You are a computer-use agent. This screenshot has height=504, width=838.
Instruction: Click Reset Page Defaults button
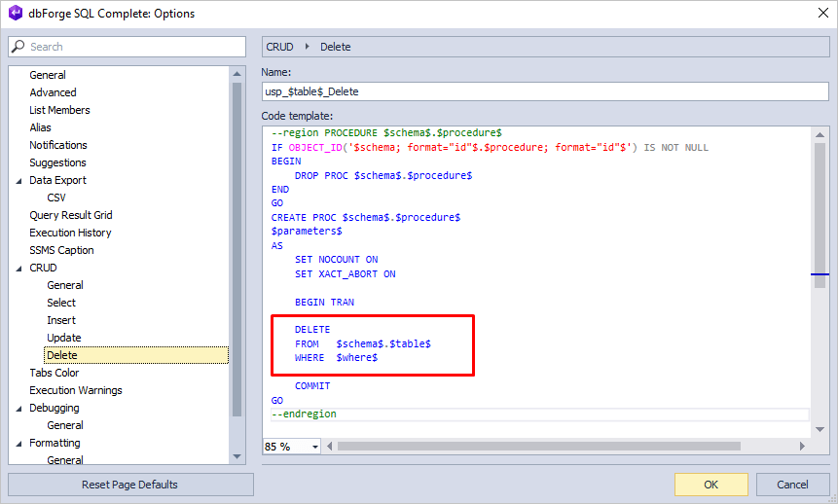point(131,485)
